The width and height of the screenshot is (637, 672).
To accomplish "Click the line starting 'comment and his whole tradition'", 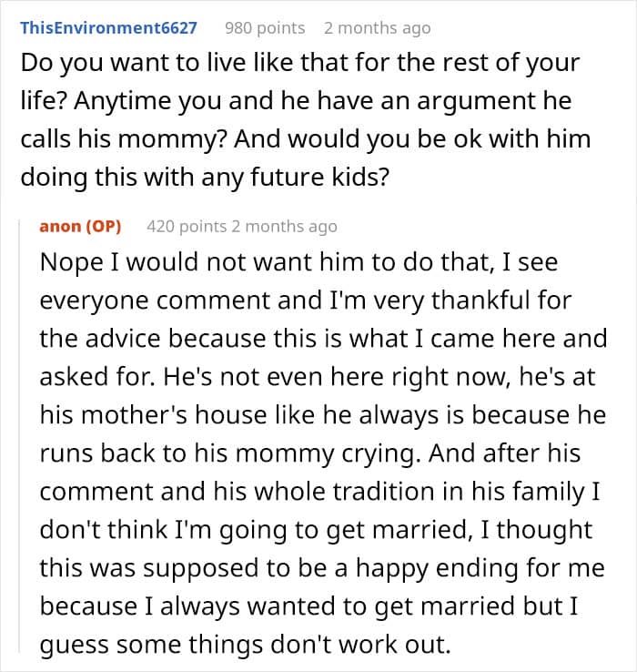I will tap(317, 492).
